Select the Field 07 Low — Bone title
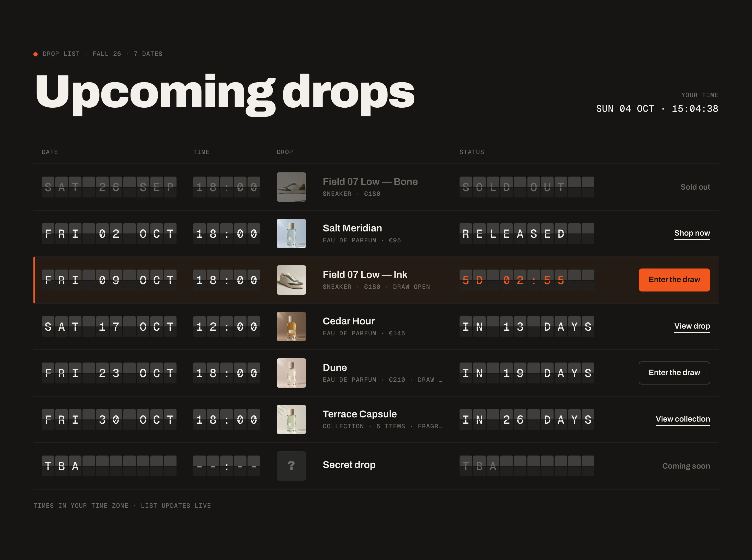This screenshot has height=560, width=752. point(370,182)
